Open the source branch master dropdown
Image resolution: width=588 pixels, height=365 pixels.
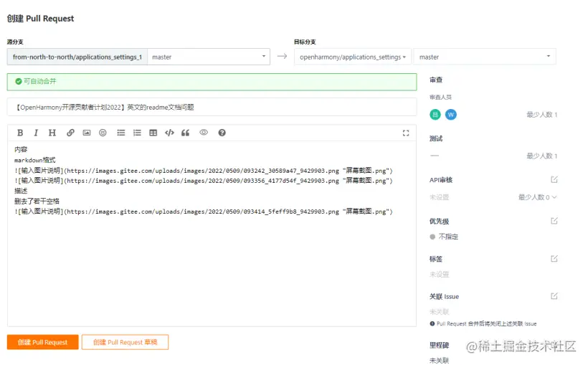[x=209, y=57]
